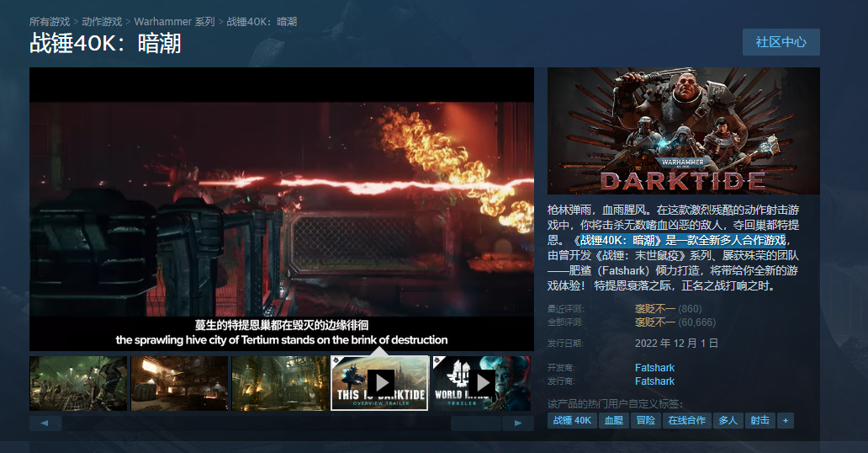Select the 血腥 tag

(x=614, y=420)
